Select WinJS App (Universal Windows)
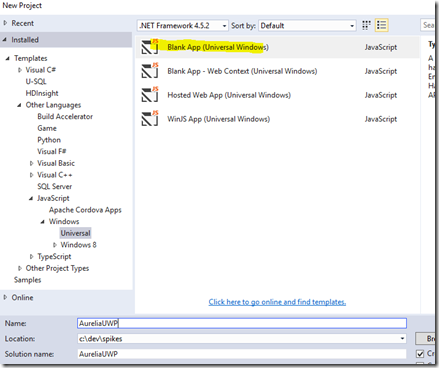The image size is (439, 368). click(x=218, y=119)
